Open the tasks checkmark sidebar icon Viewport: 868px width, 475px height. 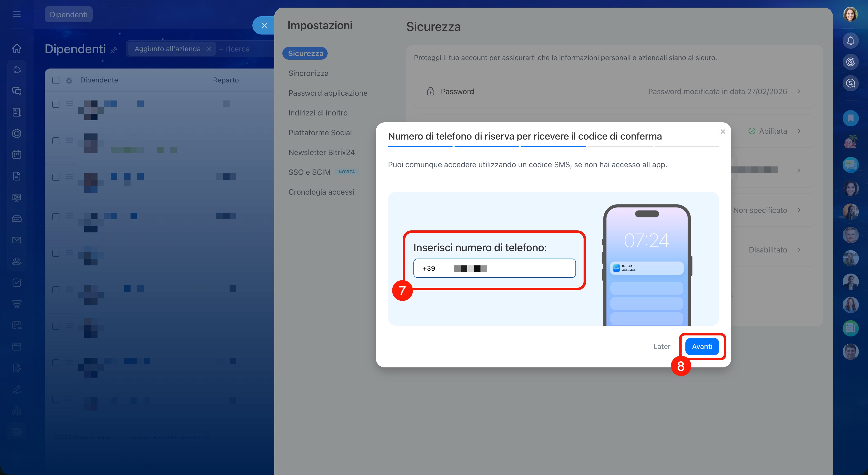coord(17,283)
